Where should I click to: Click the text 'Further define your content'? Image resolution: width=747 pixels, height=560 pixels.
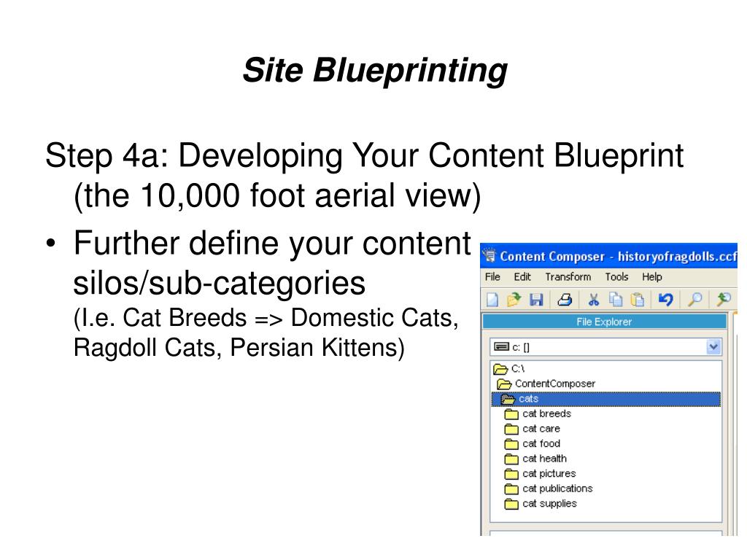click(x=272, y=243)
